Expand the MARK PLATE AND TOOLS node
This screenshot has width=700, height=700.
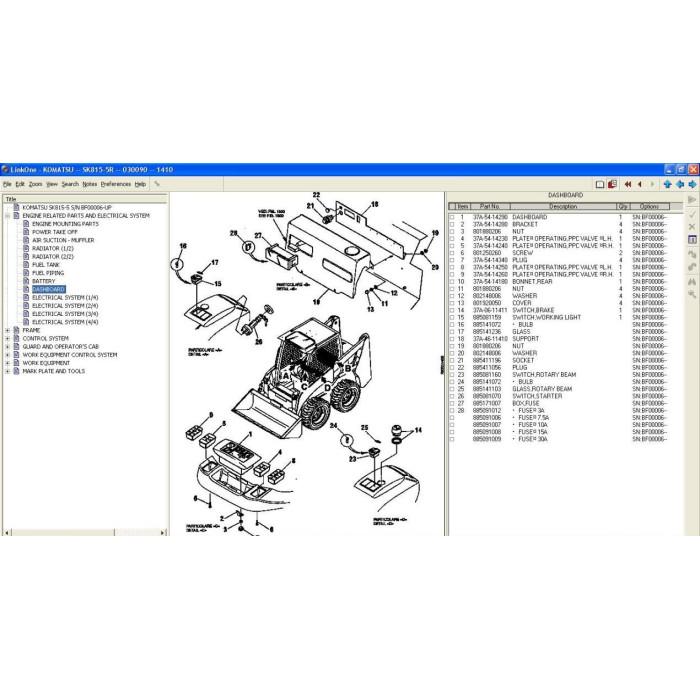[8, 371]
